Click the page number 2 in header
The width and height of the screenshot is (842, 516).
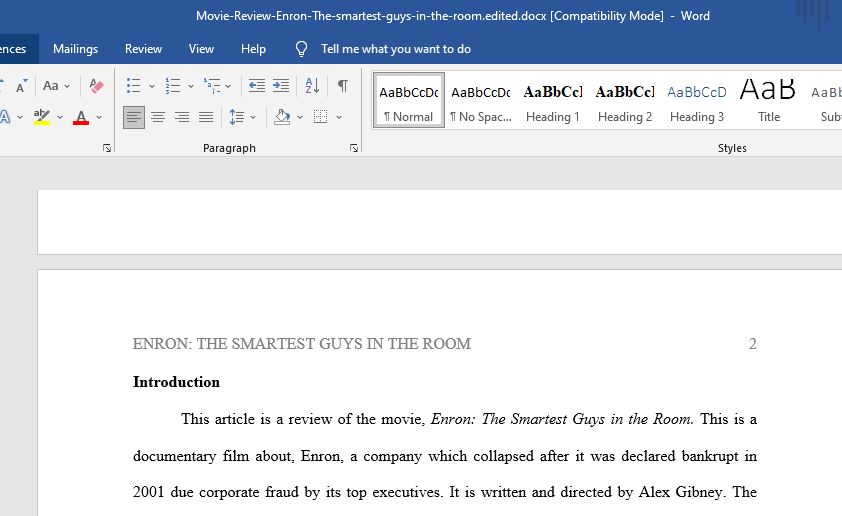(x=752, y=344)
